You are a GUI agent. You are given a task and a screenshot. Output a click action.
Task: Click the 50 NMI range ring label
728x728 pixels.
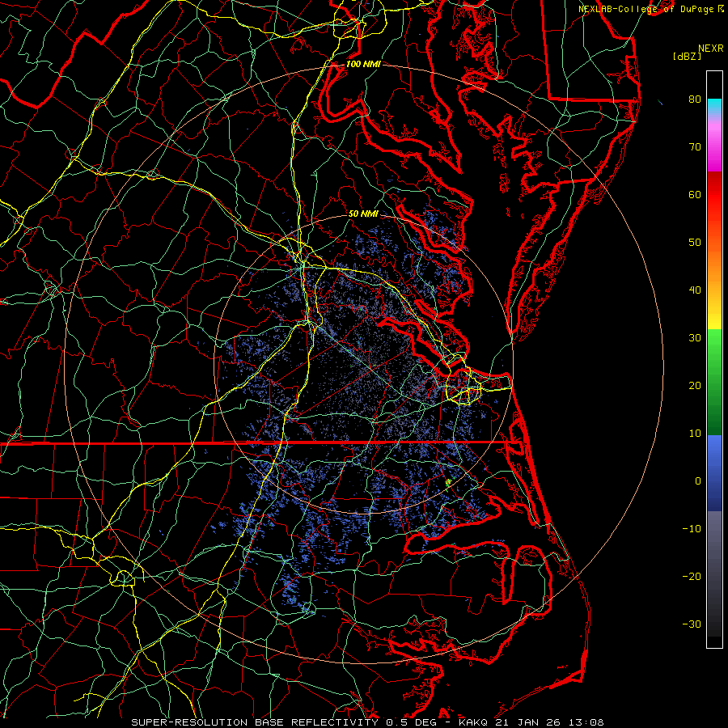point(363,214)
